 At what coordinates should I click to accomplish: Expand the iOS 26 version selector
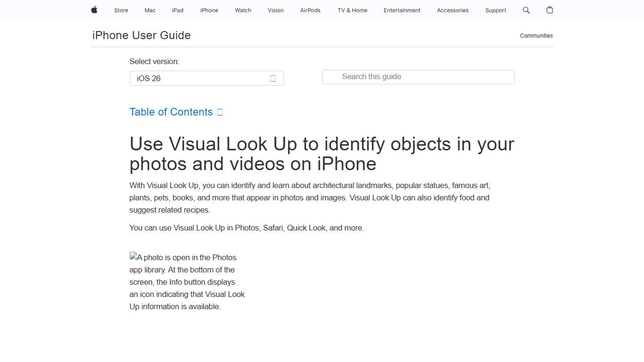206,78
